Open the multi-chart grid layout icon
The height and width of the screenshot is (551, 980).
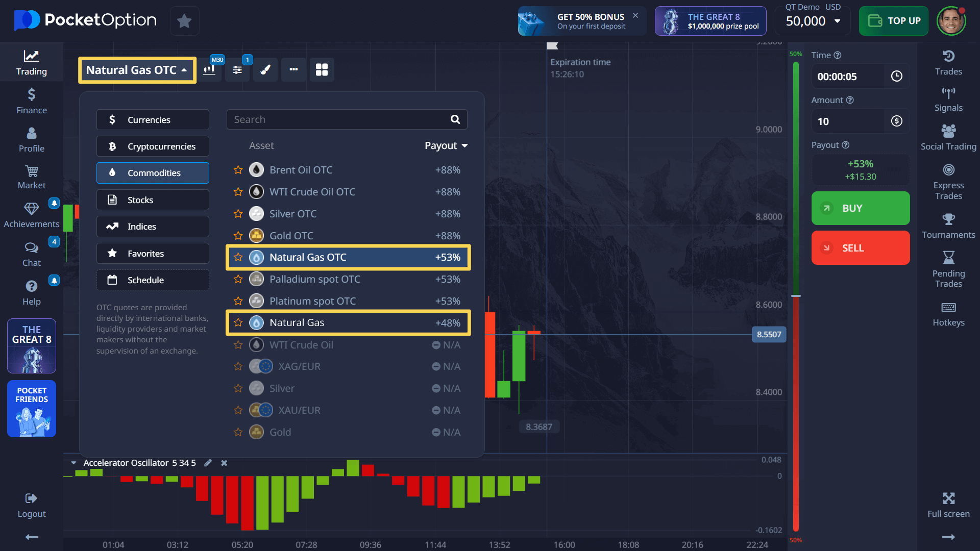pyautogui.click(x=322, y=70)
